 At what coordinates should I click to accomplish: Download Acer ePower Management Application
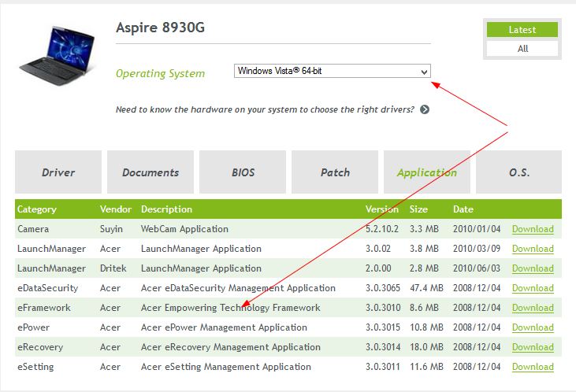pyautogui.click(x=533, y=327)
